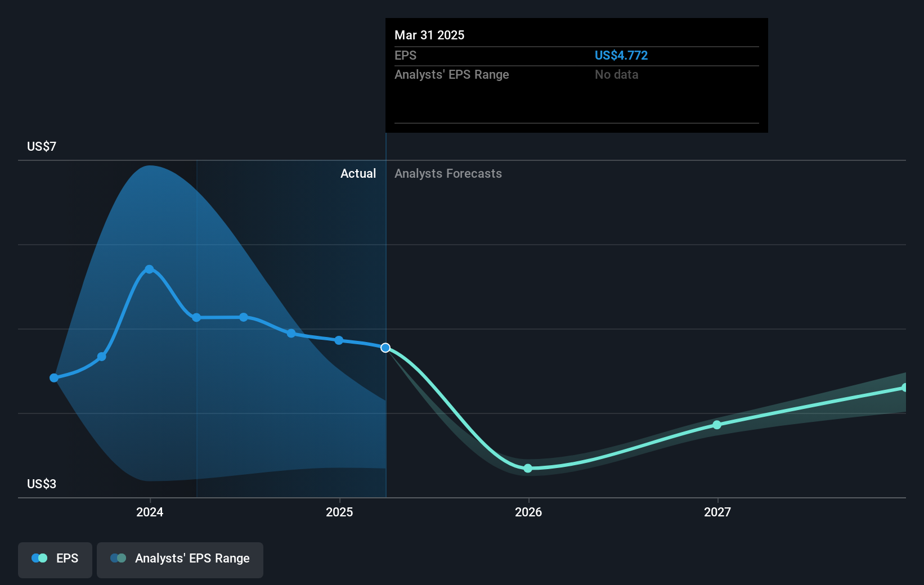The image size is (924, 585).
Task: Click the Analysts Forecasts label
Action: pyautogui.click(x=448, y=173)
